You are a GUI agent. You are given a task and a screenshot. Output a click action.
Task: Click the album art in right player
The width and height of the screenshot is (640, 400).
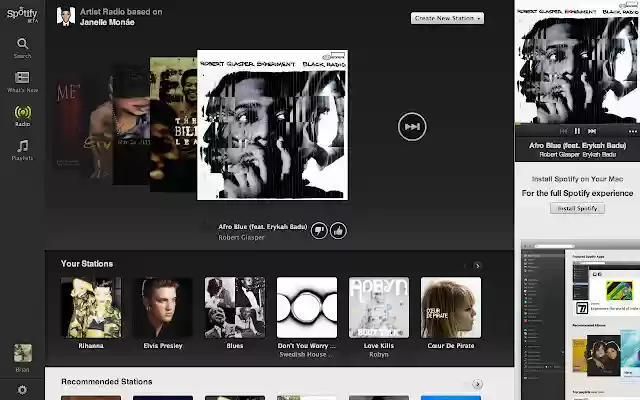577,64
